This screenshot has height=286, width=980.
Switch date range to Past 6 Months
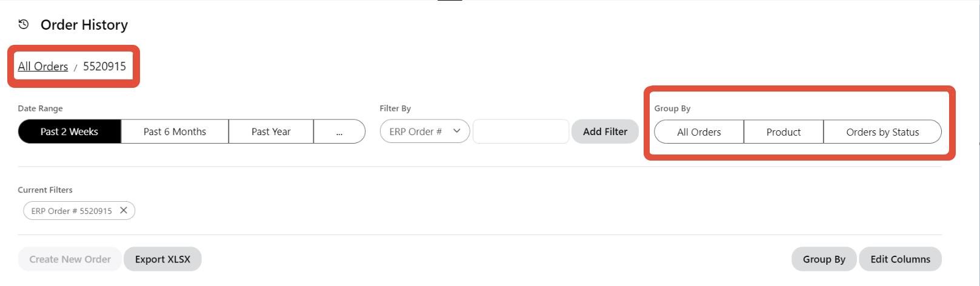point(175,131)
